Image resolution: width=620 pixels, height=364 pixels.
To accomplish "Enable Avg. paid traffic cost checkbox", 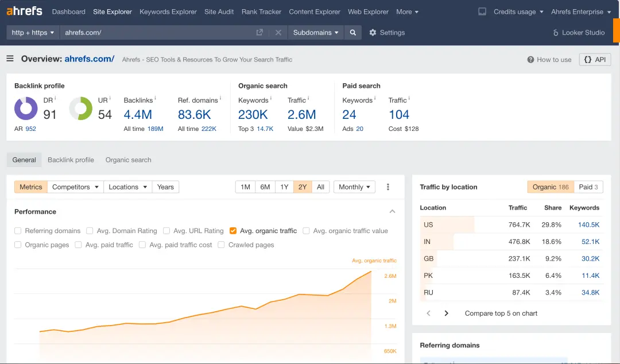I will [x=142, y=245].
